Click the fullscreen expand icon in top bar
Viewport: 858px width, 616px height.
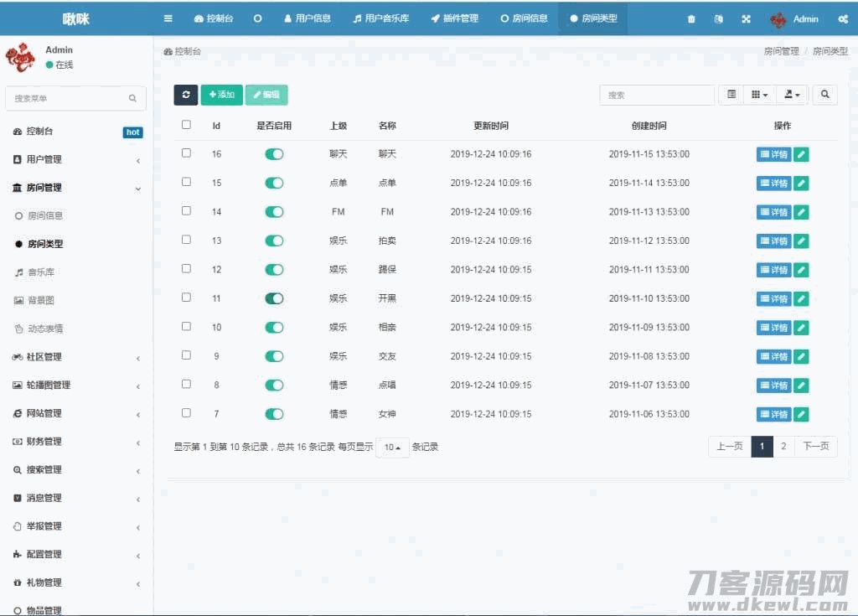[x=746, y=18]
